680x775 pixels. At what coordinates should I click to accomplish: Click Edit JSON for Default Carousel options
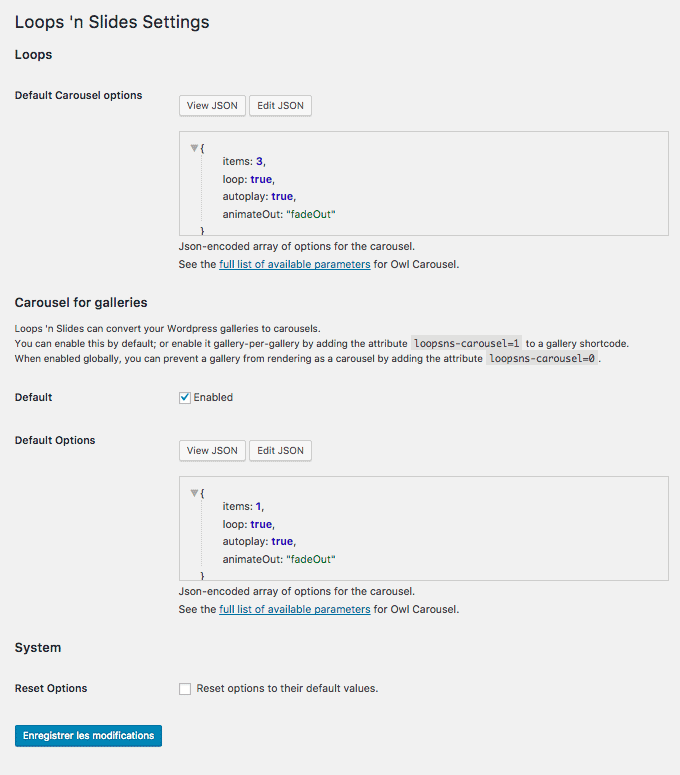click(280, 106)
